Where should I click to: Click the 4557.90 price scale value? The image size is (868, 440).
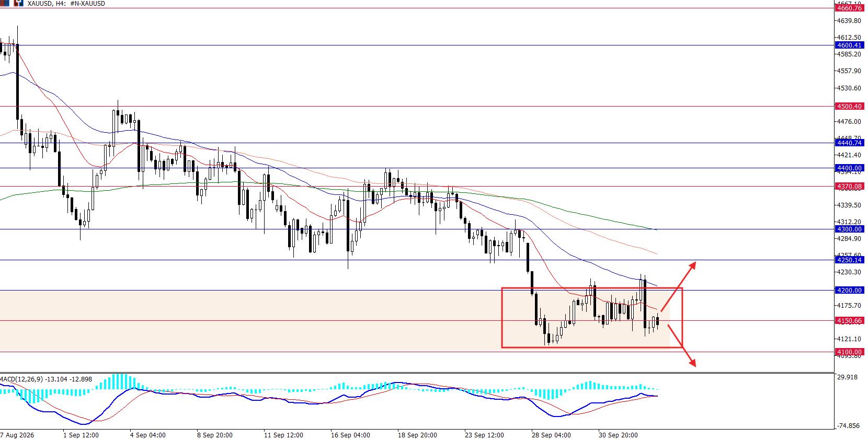click(849, 71)
